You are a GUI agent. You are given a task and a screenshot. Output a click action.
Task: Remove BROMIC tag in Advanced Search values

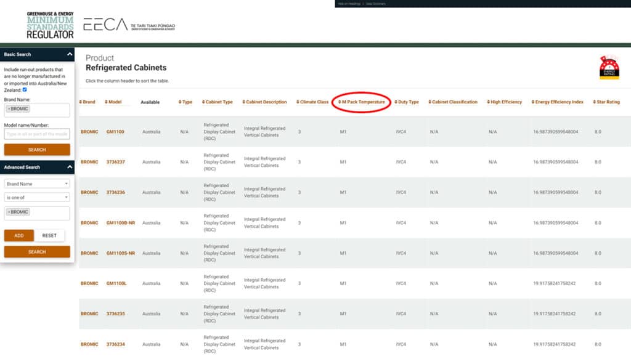pos(9,212)
